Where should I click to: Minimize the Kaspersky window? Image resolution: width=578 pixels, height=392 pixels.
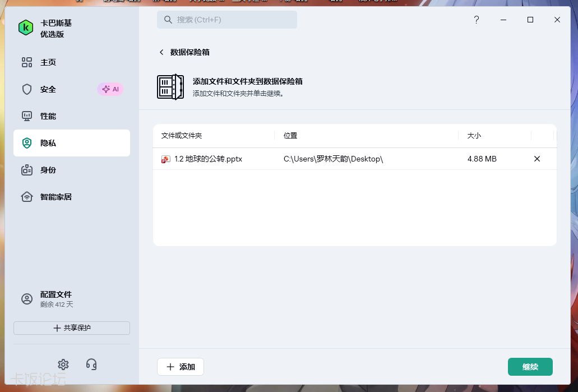point(503,20)
